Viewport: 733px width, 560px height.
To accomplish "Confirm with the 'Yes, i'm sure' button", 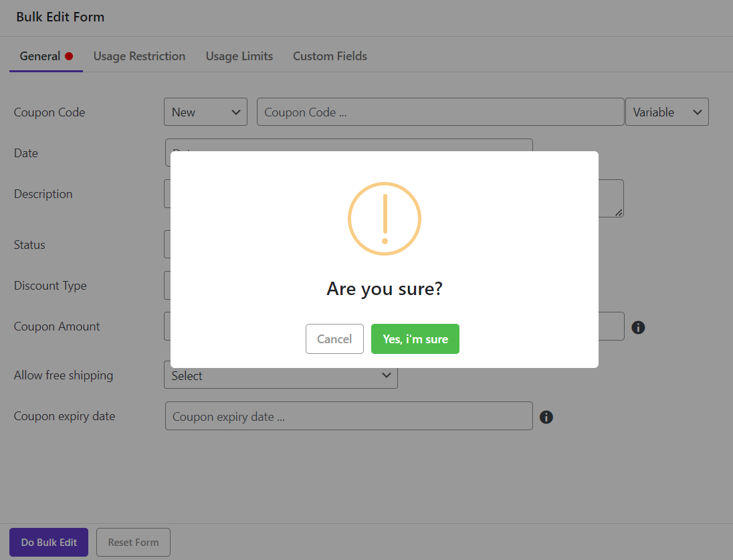I will [x=415, y=339].
